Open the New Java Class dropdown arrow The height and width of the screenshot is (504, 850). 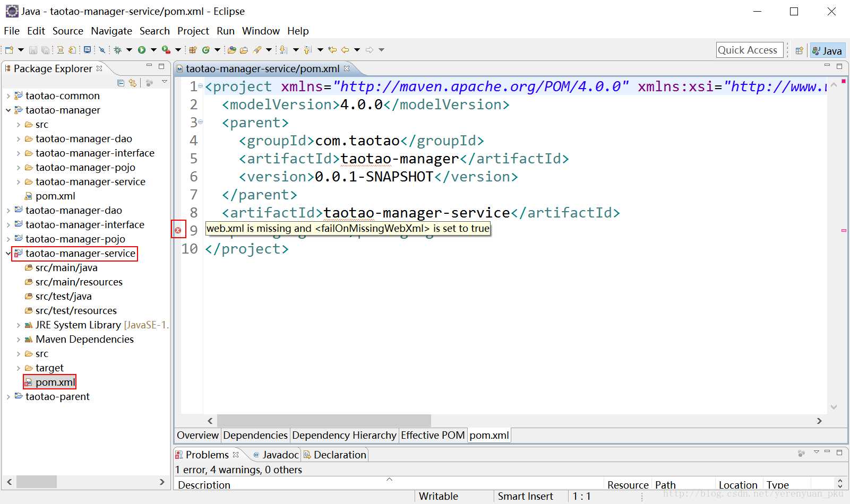click(x=217, y=50)
